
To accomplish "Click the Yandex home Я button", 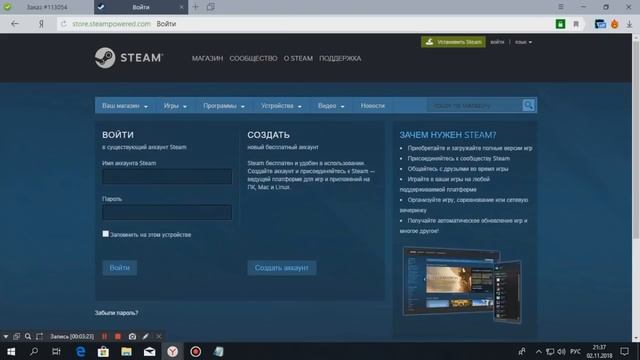I will pyautogui.click(x=41, y=24).
